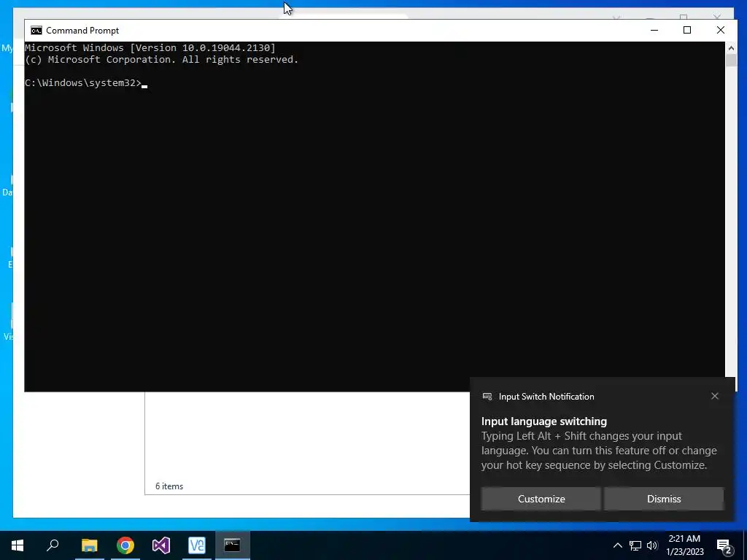
Task: Open Command Prompt title bar system icon
Action: click(36, 31)
